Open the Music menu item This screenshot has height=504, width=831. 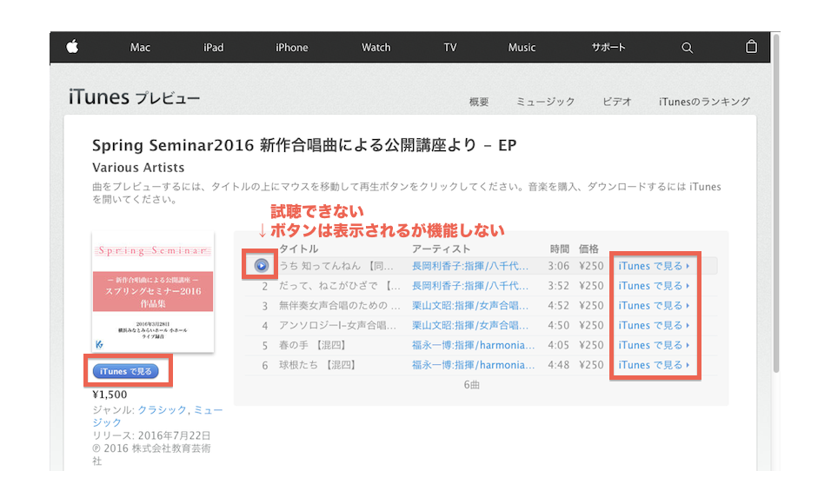click(x=522, y=47)
